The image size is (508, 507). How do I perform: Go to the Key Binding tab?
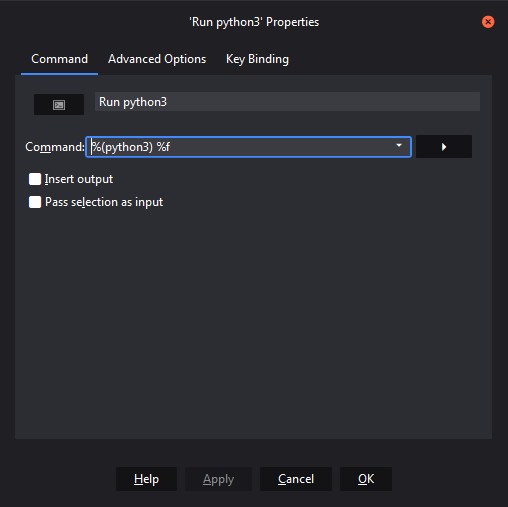tap(257, 59)
